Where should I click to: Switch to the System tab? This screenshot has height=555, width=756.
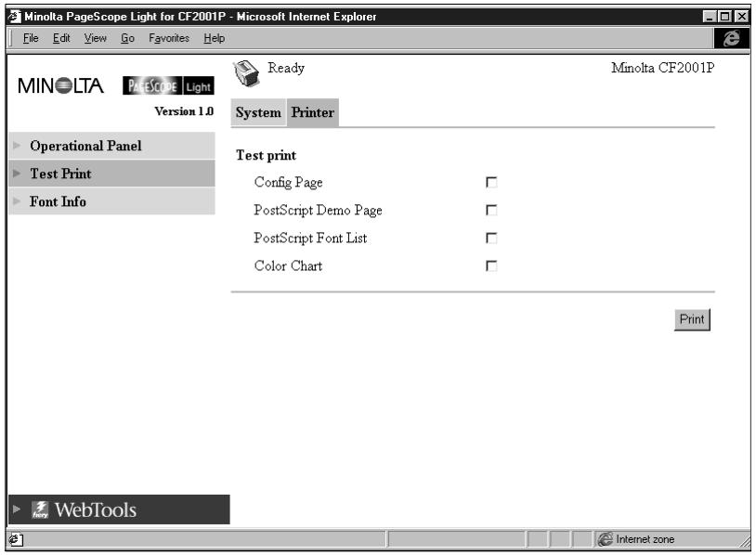(258, 112)
